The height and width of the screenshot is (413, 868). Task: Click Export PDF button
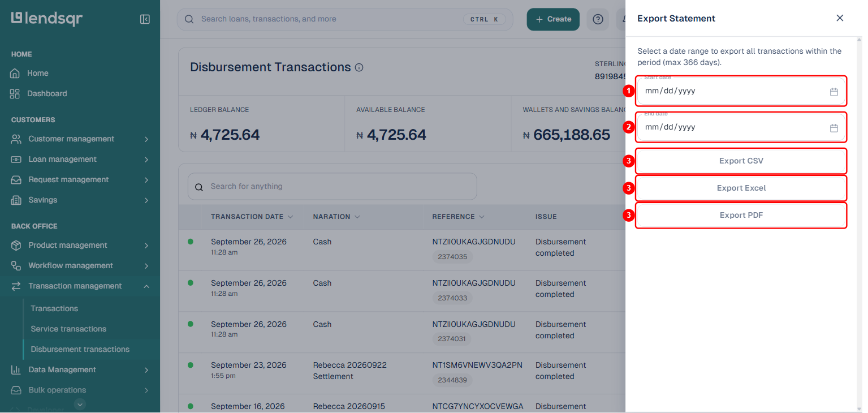click(x=741, y=216)
